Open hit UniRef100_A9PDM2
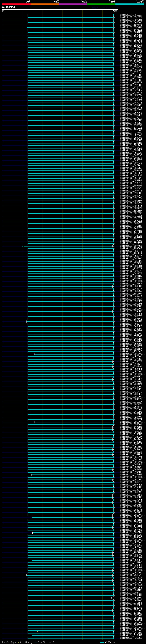Screen dimensions: 146x644 [131, 20]
